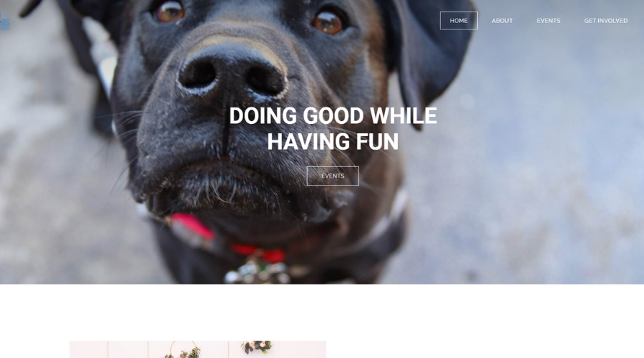The height and width of the screenshot is (358, 644).
Task: Click the DOING GOOD WHILE HAVING FUN headline
Action: [333, 129]
